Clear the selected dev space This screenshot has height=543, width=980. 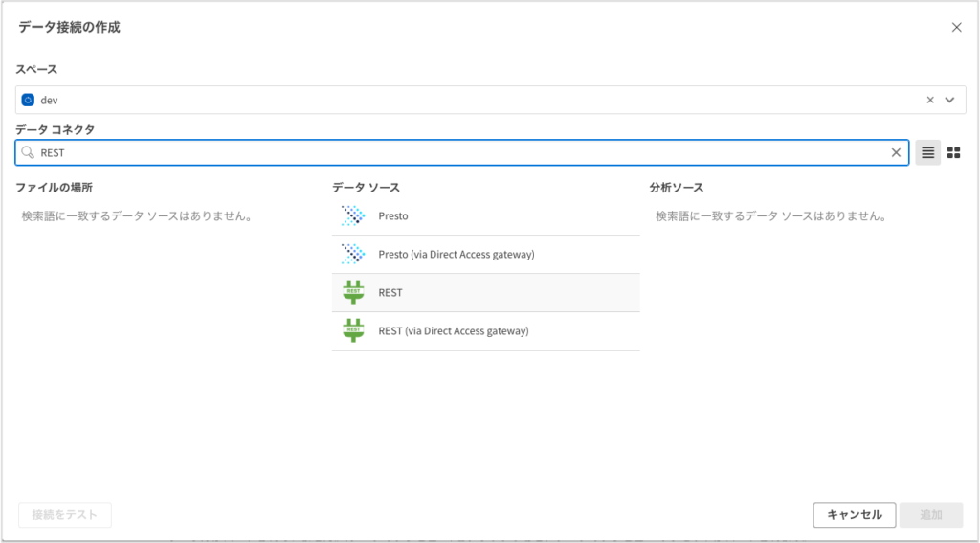pyautogui.click(x=930, y=100)
